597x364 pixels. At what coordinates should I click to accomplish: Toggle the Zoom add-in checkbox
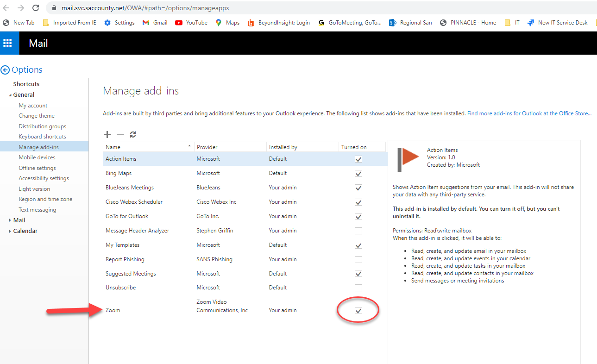(x=358, y=310)
